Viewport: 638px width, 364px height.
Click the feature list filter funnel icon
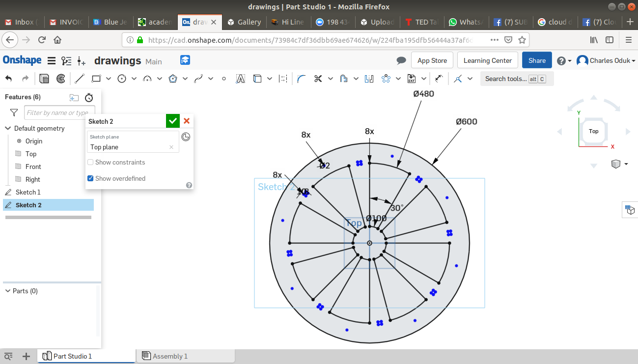14,112
